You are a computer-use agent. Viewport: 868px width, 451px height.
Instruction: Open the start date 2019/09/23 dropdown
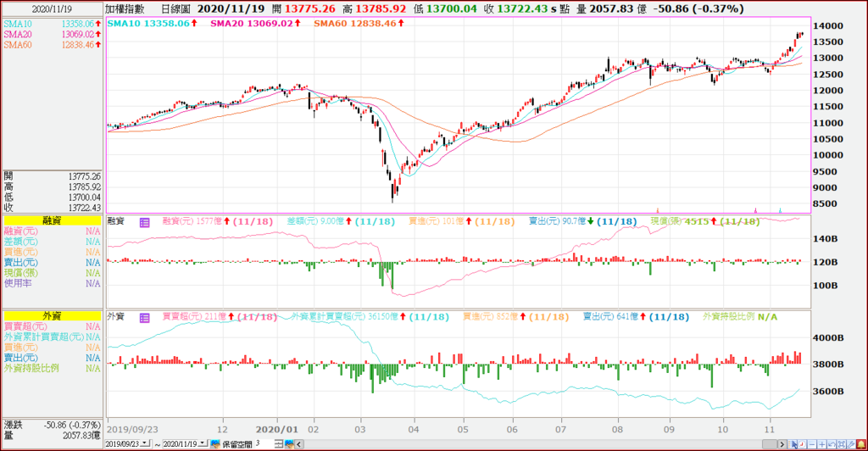(x=145, y=443)
